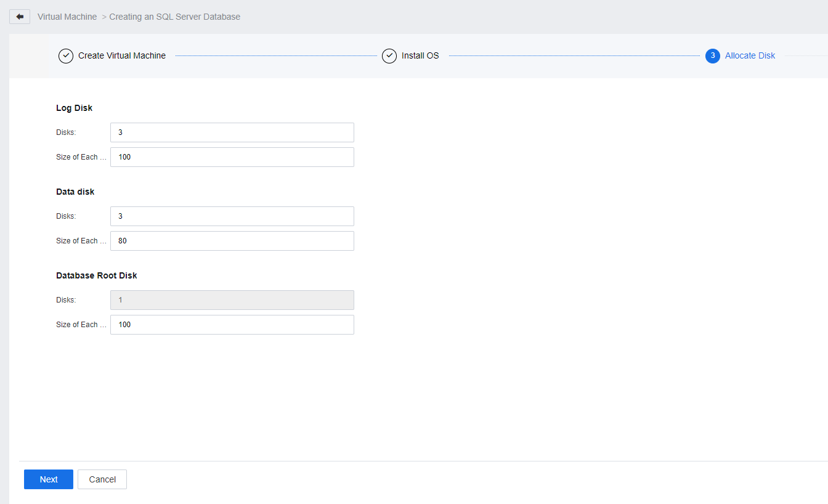Focus the Data disk Disks count field
This screenshot has height=504, width=828.
pyautogui.click(x=232, y=216)
